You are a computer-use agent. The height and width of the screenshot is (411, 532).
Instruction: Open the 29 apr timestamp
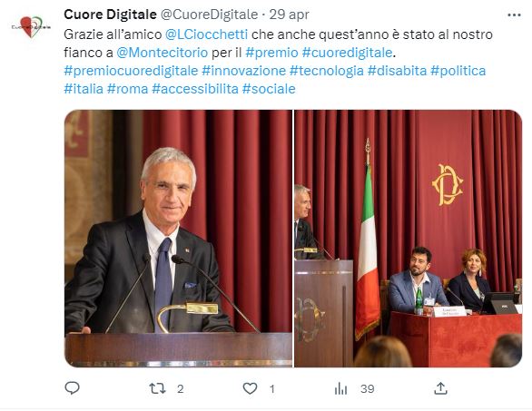click(x=289, y=15)
